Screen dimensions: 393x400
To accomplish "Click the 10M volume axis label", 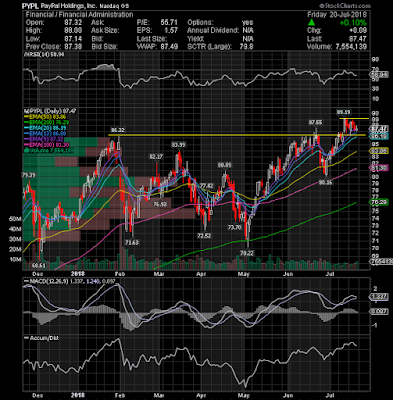I will (16, 259).
